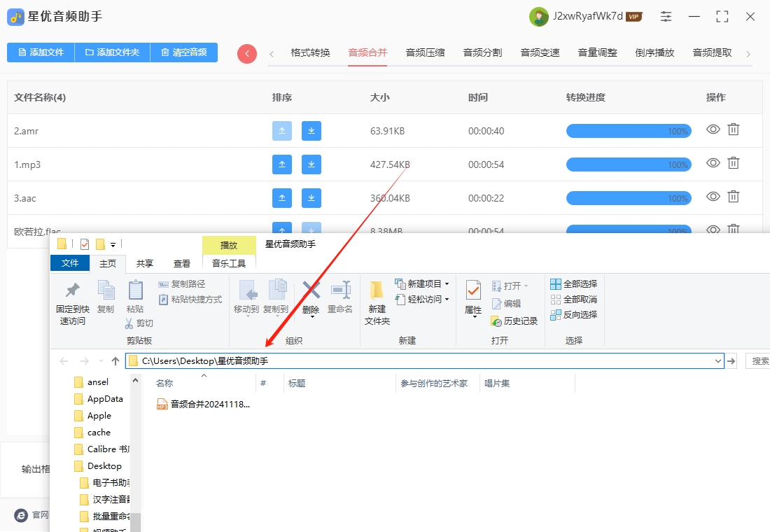
Task: Click the user avatar J2xwRyafWk7d
Action: point(539,17)
